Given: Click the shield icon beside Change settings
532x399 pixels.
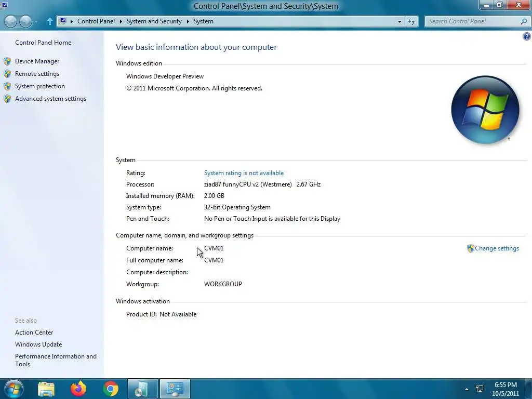Looking at the screenshot, I should pos(470,248).
